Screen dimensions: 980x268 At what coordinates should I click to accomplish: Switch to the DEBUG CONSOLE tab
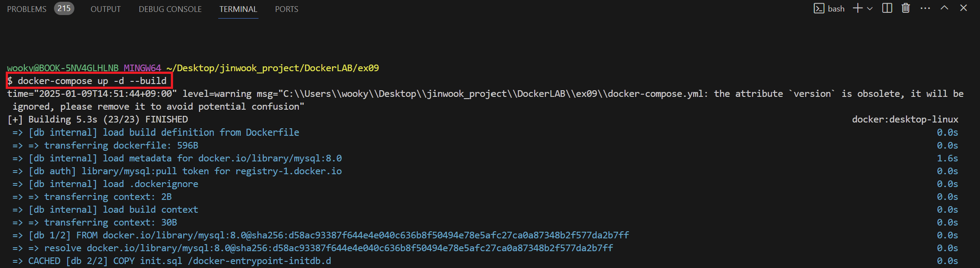[170, 9]
